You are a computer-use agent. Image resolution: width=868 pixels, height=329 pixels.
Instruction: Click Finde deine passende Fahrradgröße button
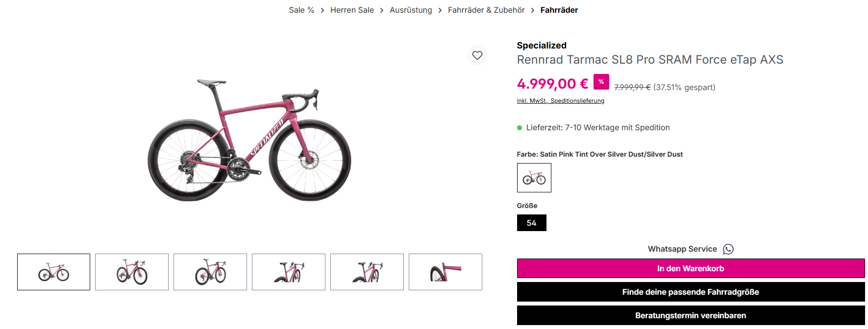[690, 292]
